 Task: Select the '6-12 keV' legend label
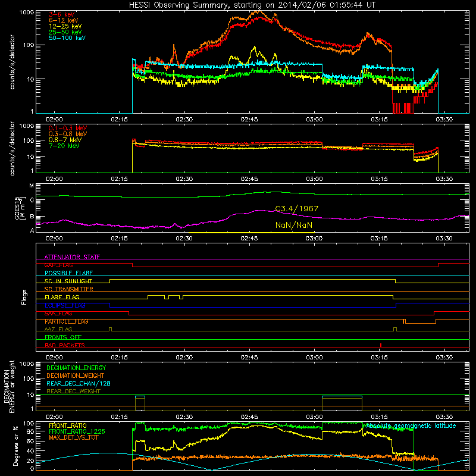pyautogui.click(x=64, y=20)
